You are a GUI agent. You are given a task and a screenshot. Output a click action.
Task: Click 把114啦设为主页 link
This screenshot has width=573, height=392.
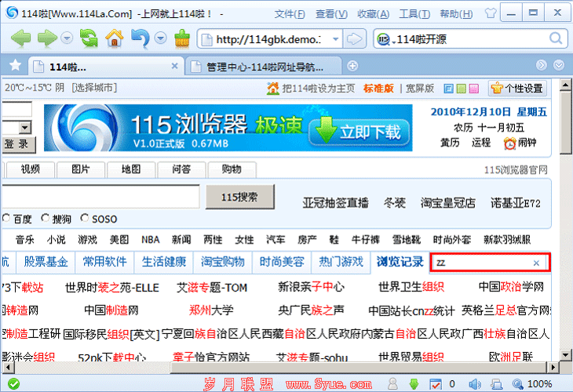pyautogui.click(x=319, y=89)
